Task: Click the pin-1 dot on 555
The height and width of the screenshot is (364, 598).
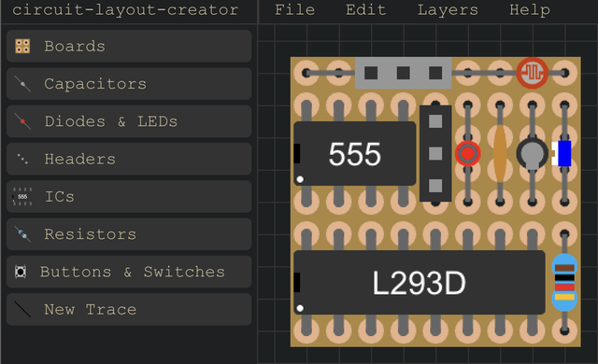Action: pyautogui.click(x=300, y=179)
